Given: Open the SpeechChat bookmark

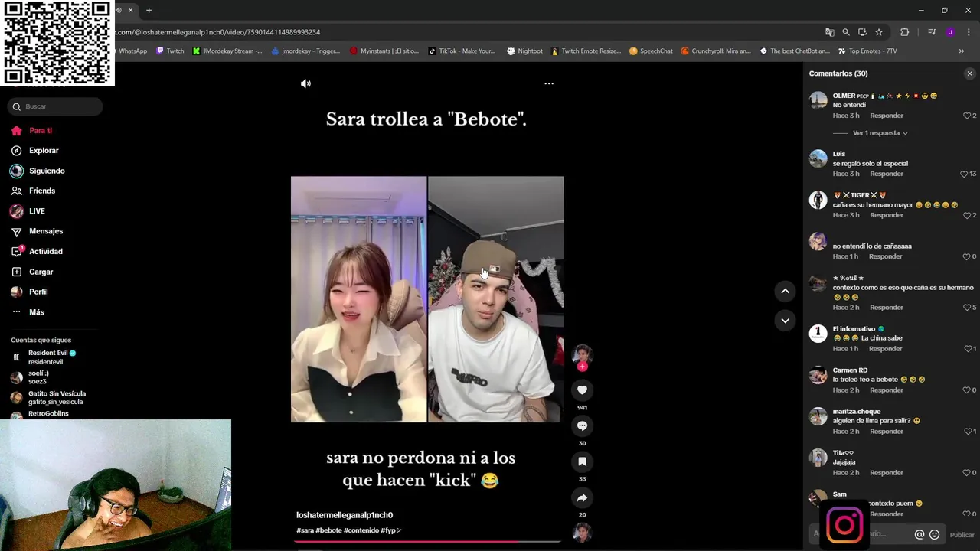Looking at the screenshot, I should click(x=651, y=51).
